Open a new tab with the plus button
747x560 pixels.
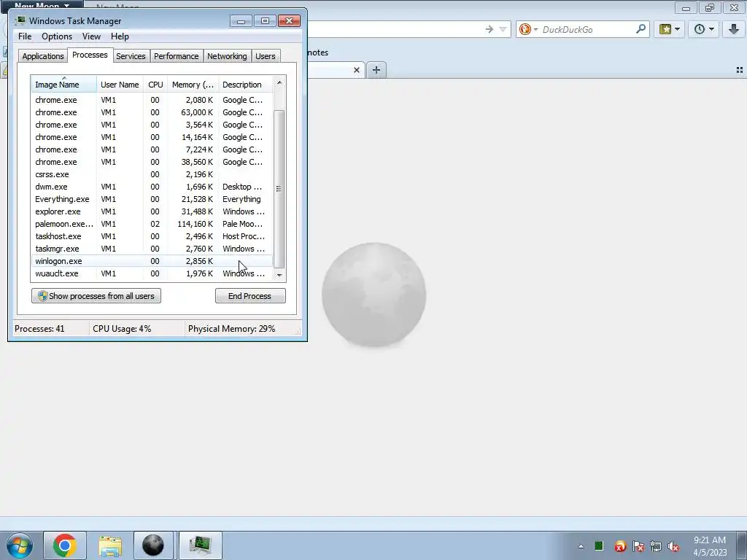pyautogui.click(x=376, y=70)
